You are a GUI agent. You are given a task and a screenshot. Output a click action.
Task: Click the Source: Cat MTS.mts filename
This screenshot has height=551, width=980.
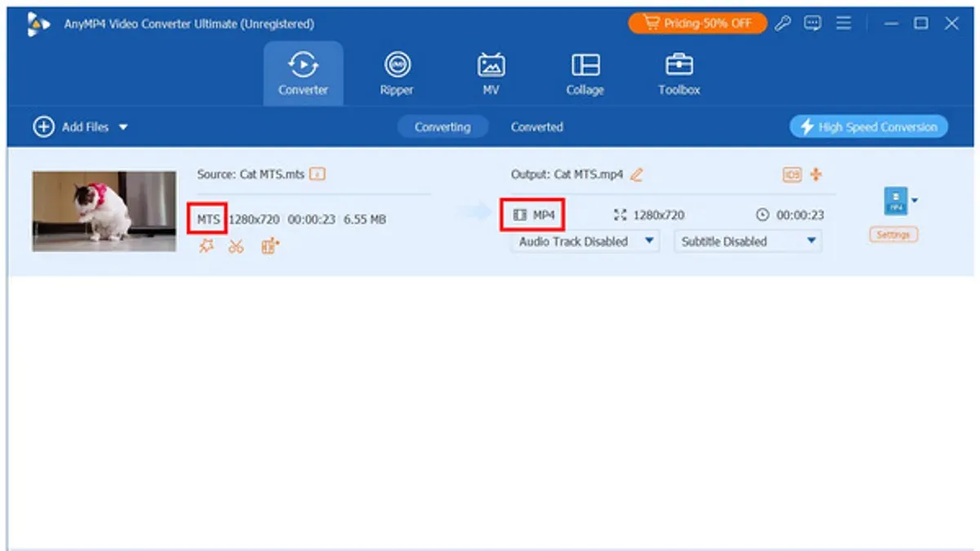pyautogui.click(x=251, y=174)
